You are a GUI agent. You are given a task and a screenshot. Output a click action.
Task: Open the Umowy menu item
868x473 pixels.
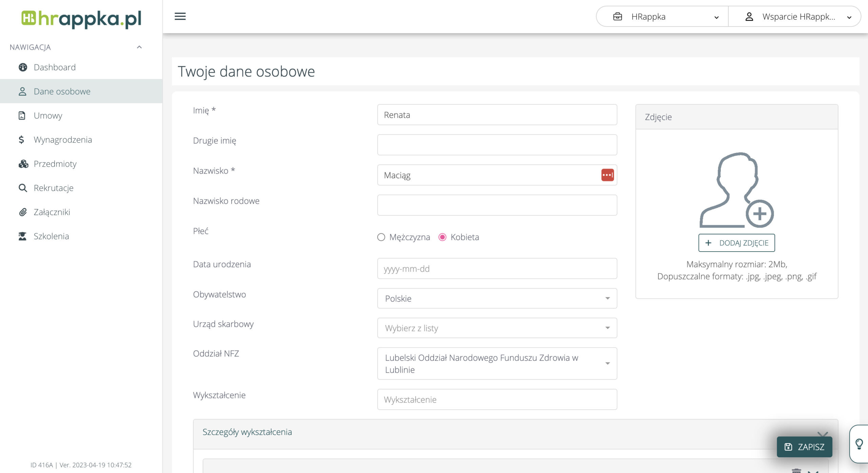point(48,116)
